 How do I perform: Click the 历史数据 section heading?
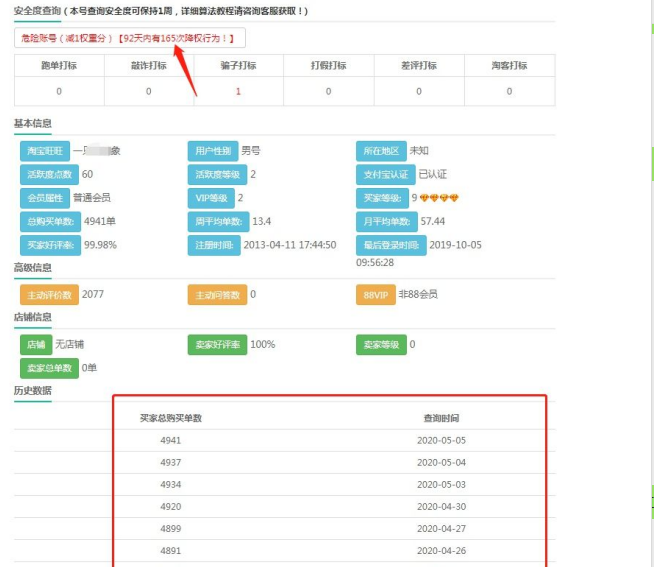point(33,391)
